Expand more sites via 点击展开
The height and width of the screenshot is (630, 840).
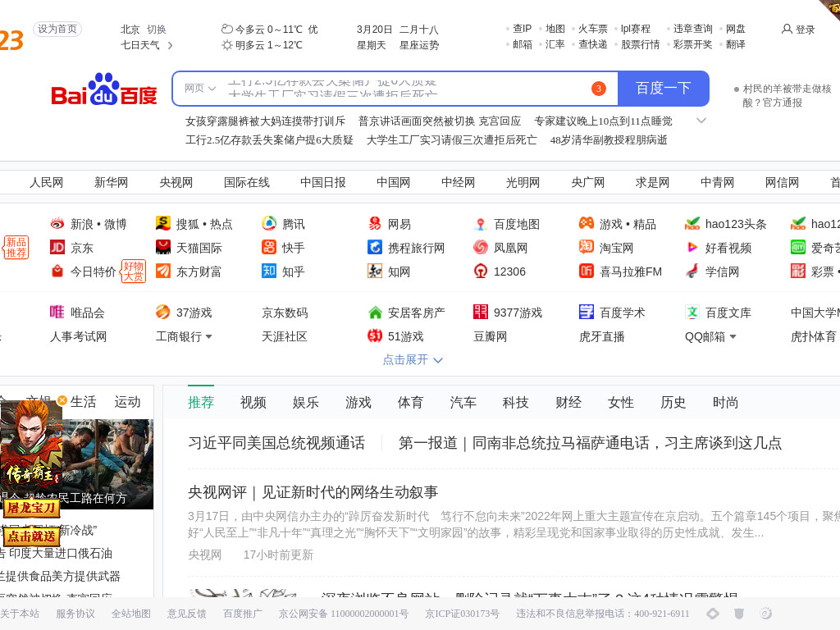click(x=413, y=359)
